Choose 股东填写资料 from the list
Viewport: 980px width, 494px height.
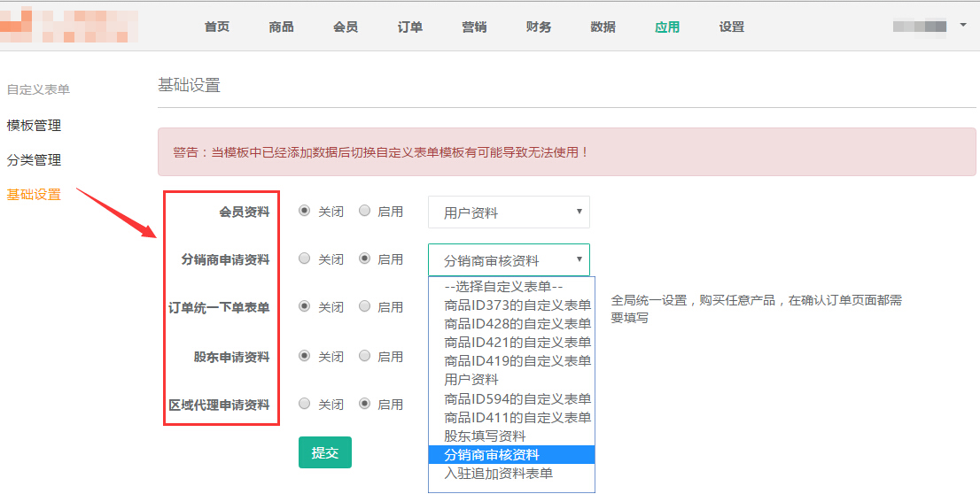pyautogui.click(x=485, y=436)
